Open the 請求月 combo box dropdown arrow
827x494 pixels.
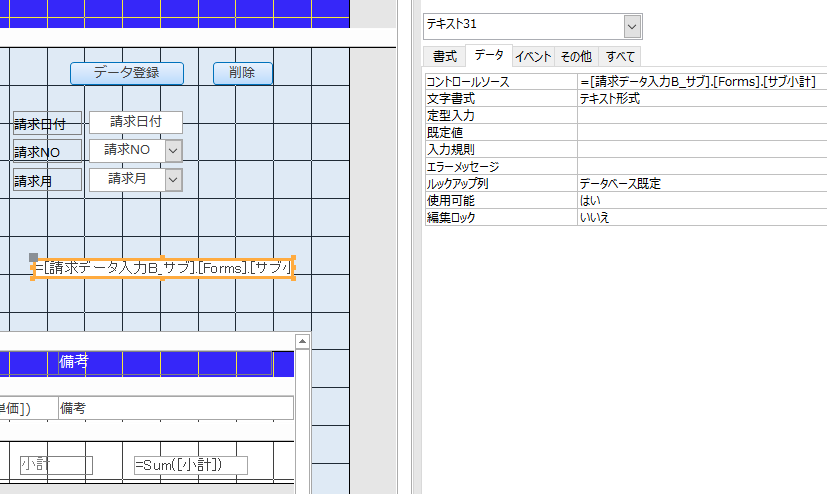174,180
